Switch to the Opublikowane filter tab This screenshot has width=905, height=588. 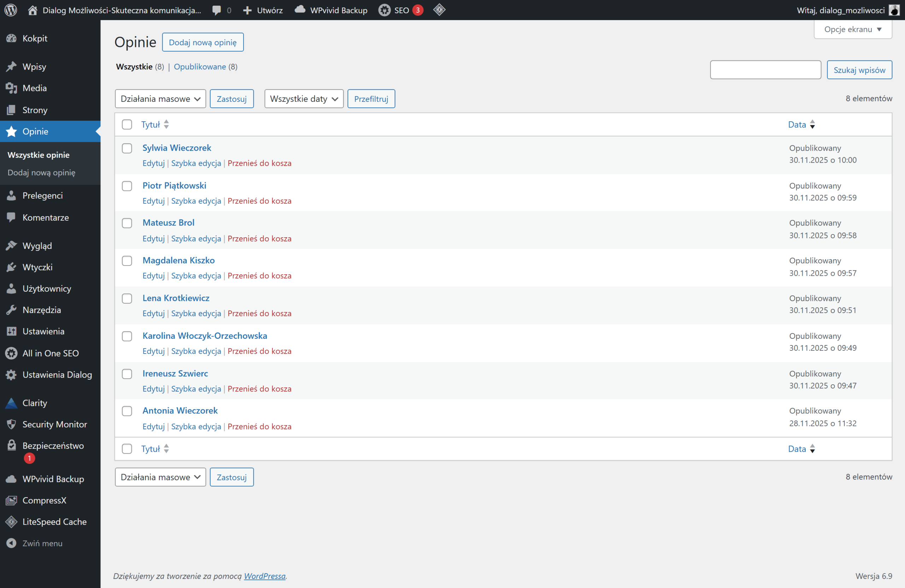(200, 66)
